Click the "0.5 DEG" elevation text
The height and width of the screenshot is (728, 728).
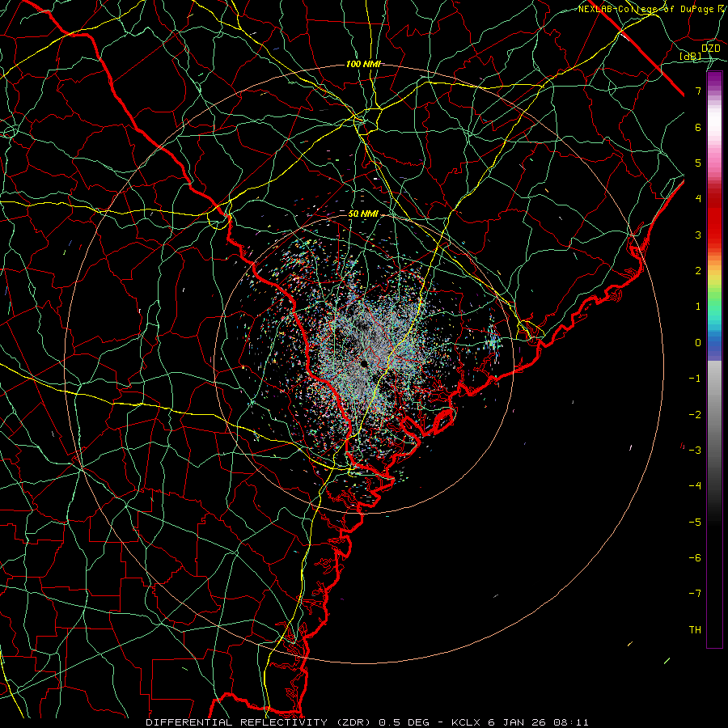(404, 722)
